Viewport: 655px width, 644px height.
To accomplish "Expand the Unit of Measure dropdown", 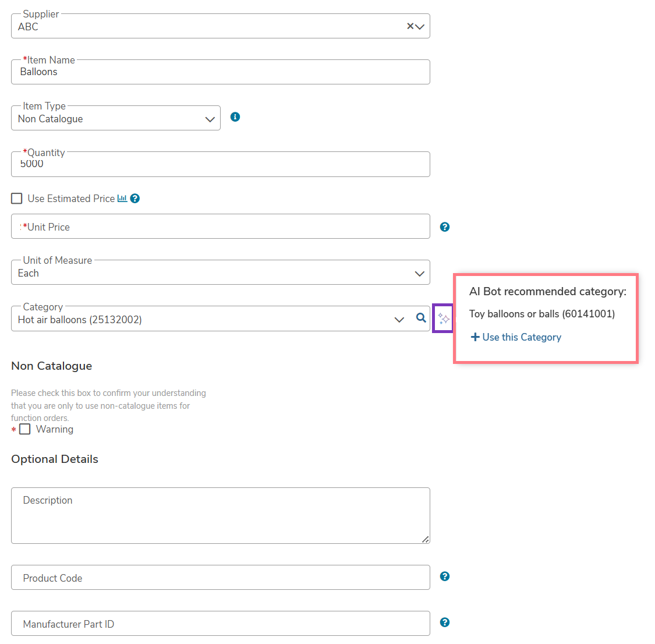I will click(x=221, y=273).
